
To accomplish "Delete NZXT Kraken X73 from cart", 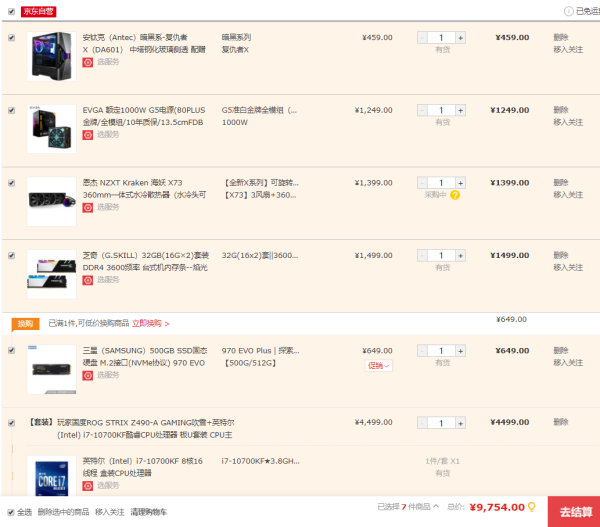I will pos(561,183).
